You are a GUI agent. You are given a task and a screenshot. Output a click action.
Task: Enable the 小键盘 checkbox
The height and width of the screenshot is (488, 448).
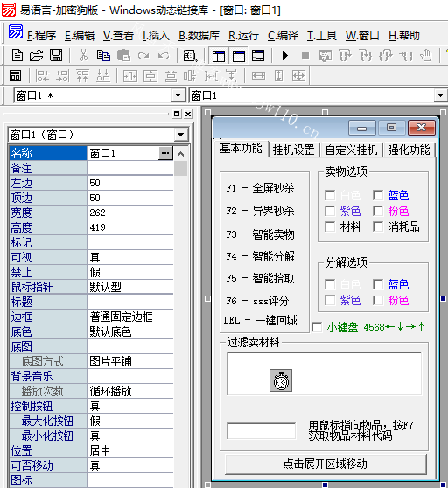click(317, 327)
